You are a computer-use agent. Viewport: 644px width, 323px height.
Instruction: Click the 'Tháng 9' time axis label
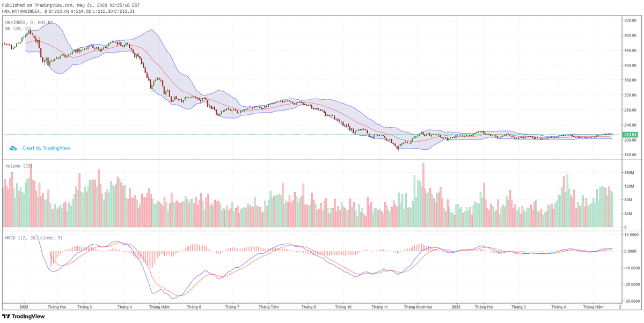(309, 307)
